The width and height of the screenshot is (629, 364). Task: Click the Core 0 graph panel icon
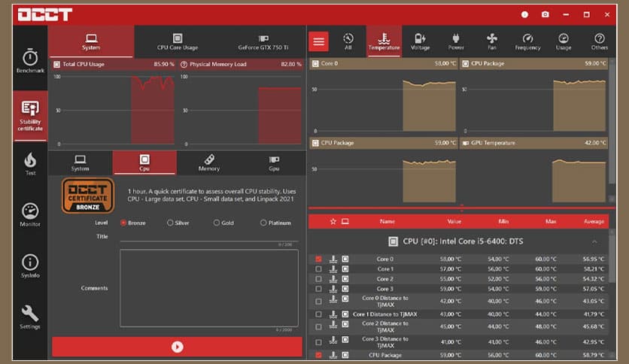coord(315,63)
